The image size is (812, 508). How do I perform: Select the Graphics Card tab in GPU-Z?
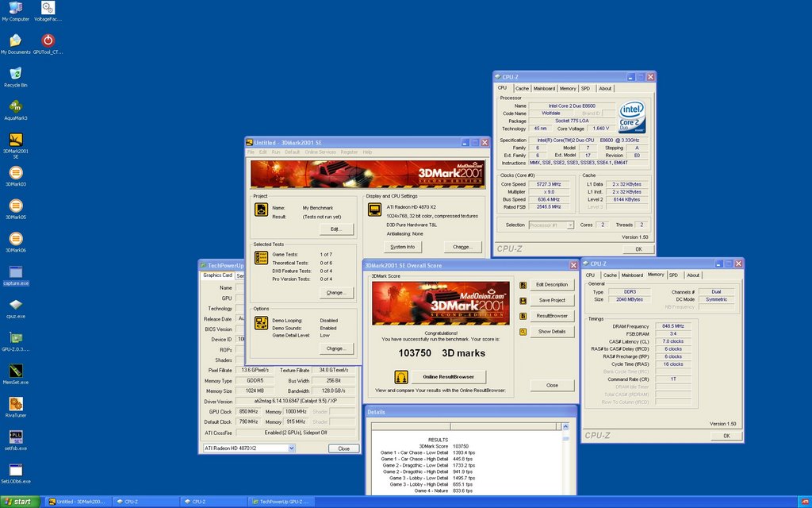click(x=217, y=275)
